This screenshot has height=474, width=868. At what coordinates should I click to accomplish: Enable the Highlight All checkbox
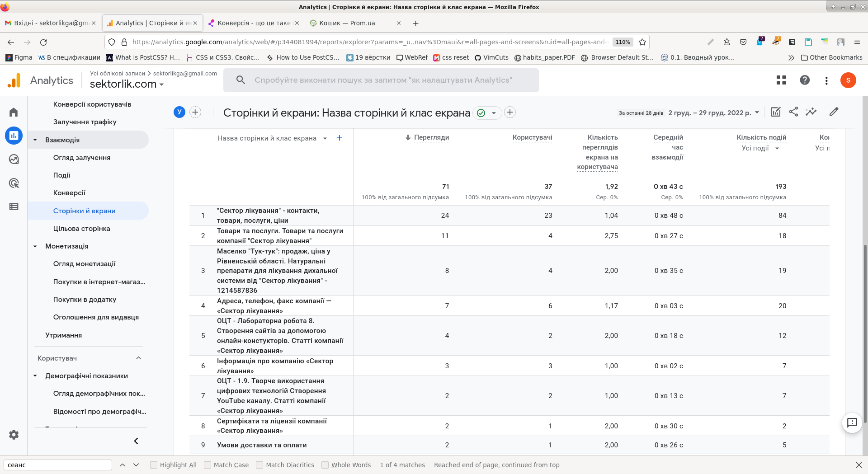[154, 465]
